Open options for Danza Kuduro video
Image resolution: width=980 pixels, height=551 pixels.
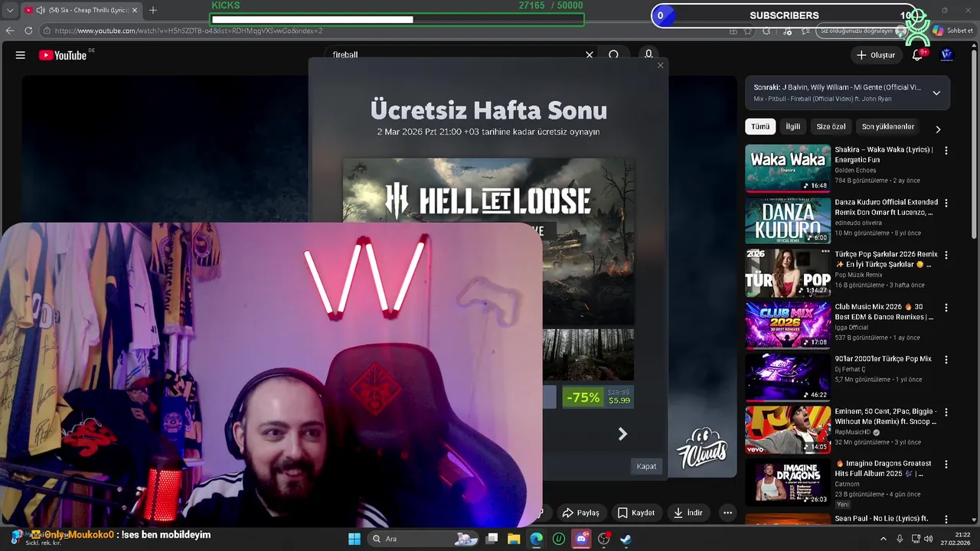(946, 204)
